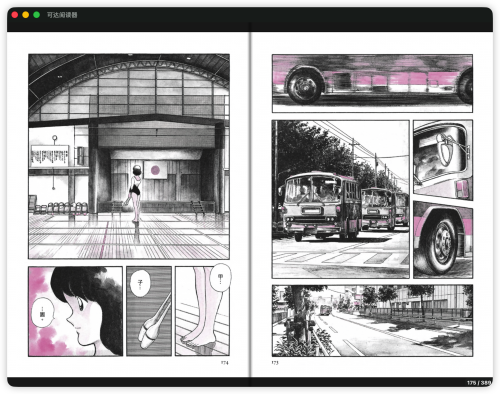The image size is (500, 394).
Task: Select the girl's face profile panel
Action: point(76,311)
